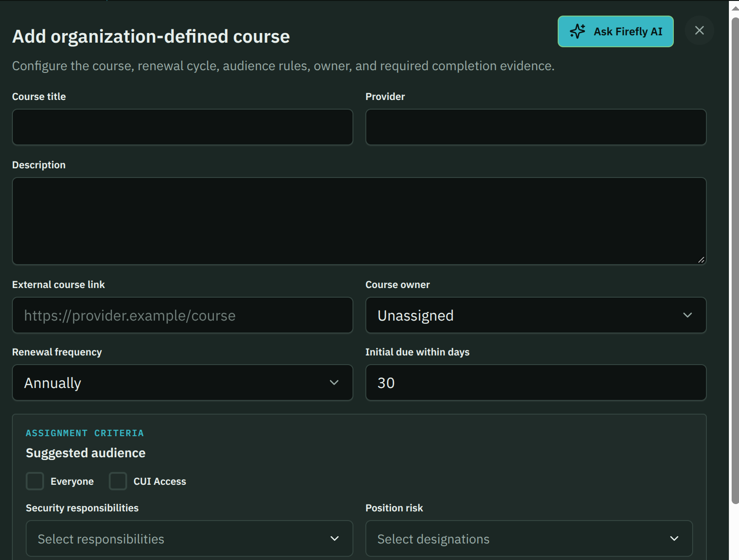Click the Course owner chevron arrow

coord(687,315)
